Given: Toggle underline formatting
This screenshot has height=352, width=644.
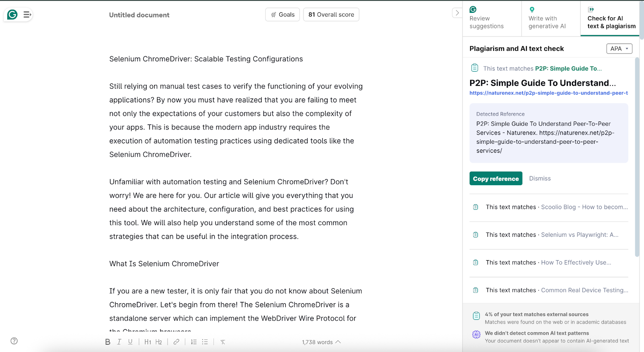Looking at the screenshot, I should coord(130,342).
